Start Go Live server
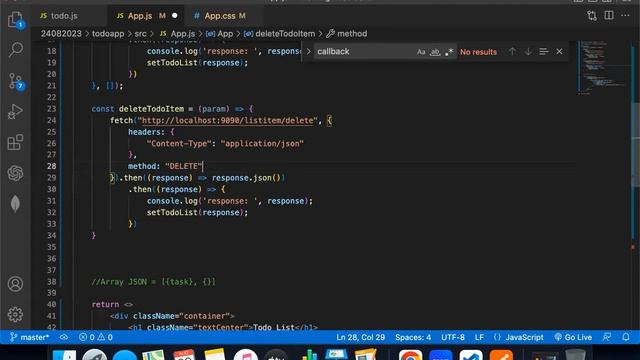The width and height of the screenshot is (640, 360). coord(573,337)
